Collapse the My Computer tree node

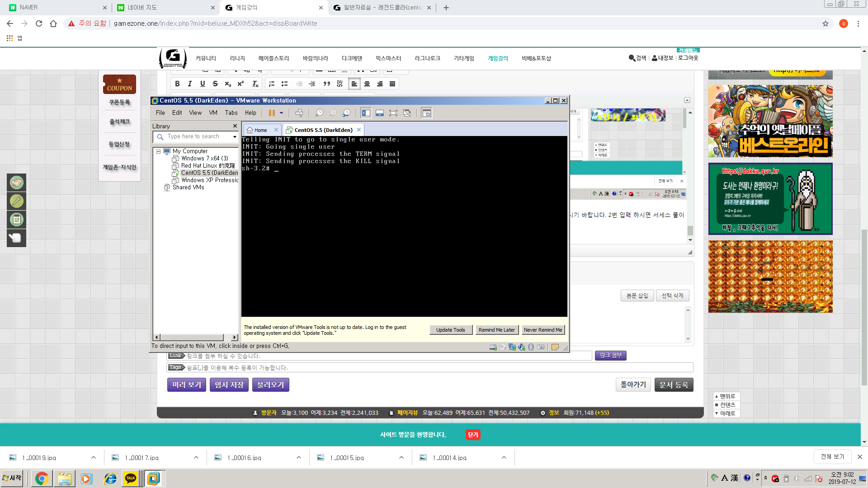tap(158, 151)
